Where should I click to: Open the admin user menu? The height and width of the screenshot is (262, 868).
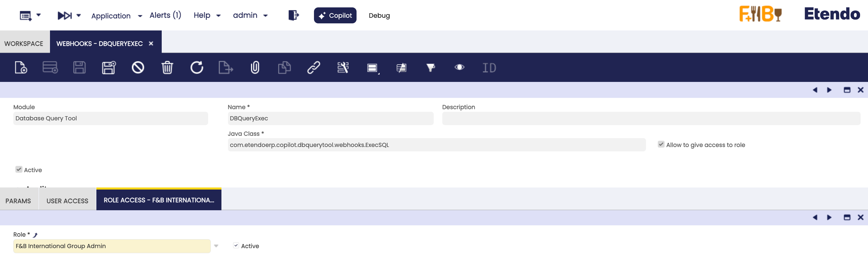[250, 15]
